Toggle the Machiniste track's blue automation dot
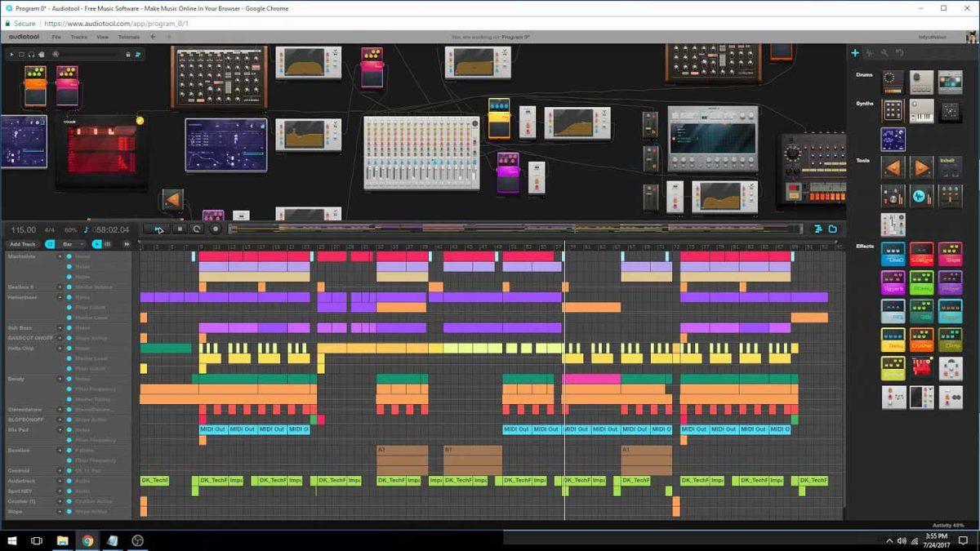 pyautogui.click(x=69, y=256)
